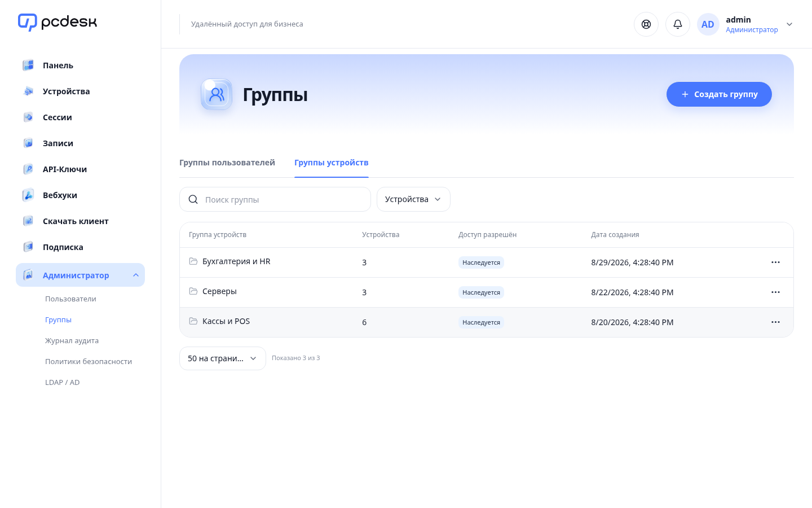
Task: Open the 50 на страницу dropdown
Action: coord(223,358)
